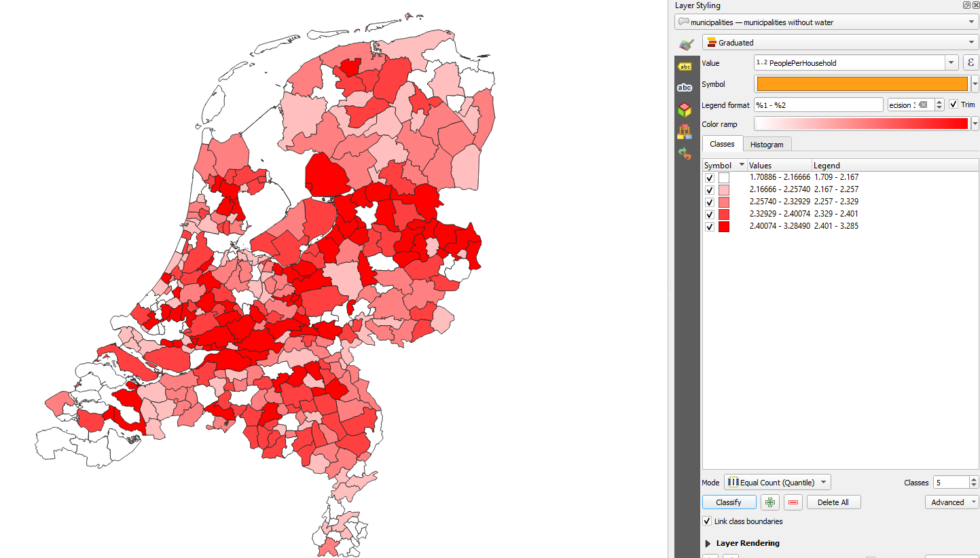
Task: Open the Symbology paintbrush panel
Action: click(x=685, y=44)
